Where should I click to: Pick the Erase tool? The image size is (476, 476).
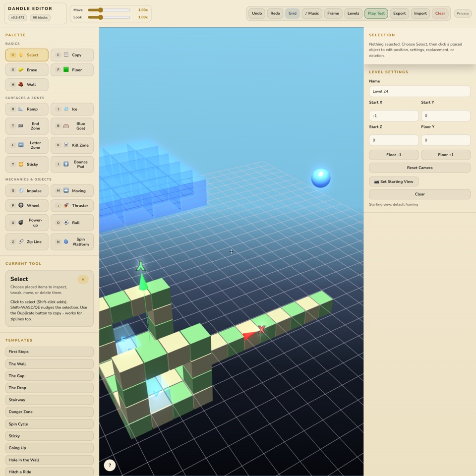[27, 70]
